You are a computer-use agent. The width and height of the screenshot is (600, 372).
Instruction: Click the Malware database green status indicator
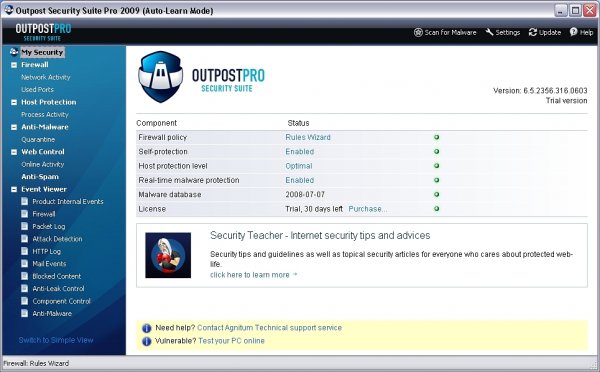(436, 194)
